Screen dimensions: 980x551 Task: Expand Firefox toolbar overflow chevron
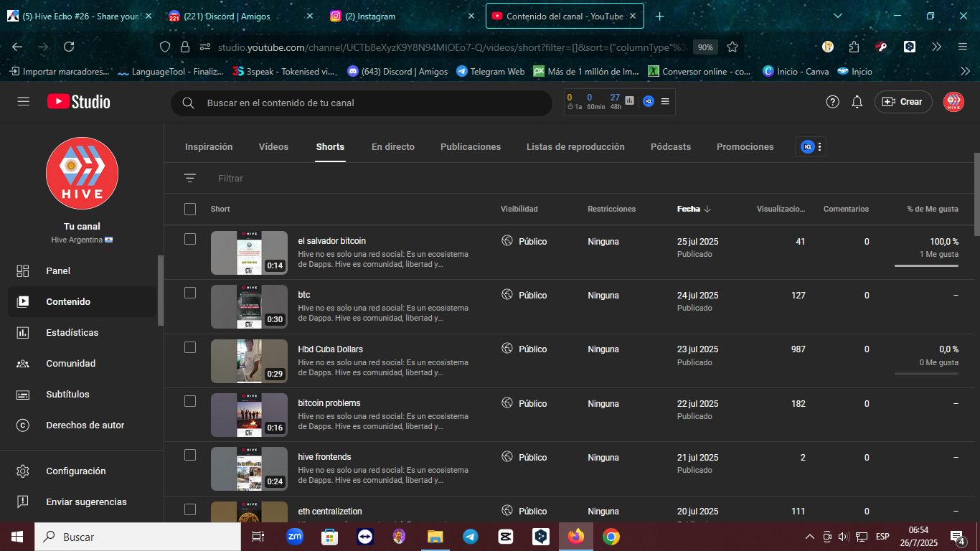tap(936, 47)
